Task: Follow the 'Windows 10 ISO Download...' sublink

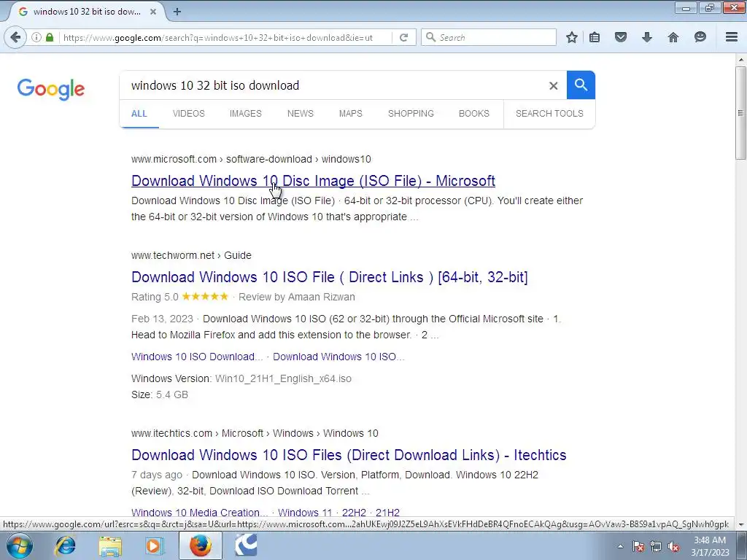Action: pyautogui.click(x=197, y=357)
